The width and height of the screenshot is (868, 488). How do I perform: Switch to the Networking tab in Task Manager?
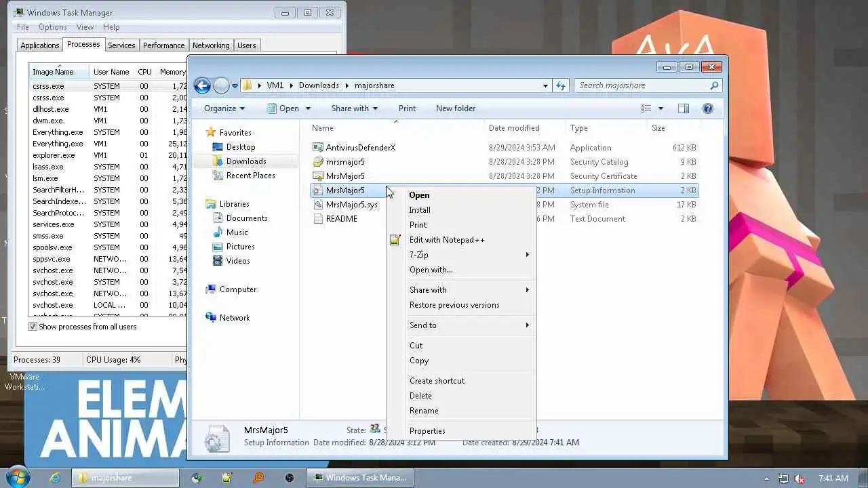211,45
